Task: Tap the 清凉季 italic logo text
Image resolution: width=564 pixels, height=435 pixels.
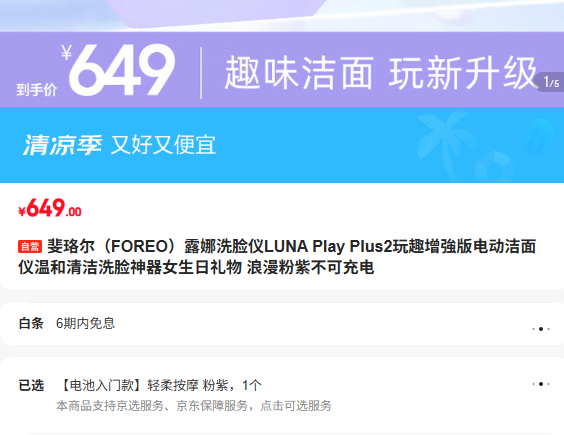Action: 63,145
